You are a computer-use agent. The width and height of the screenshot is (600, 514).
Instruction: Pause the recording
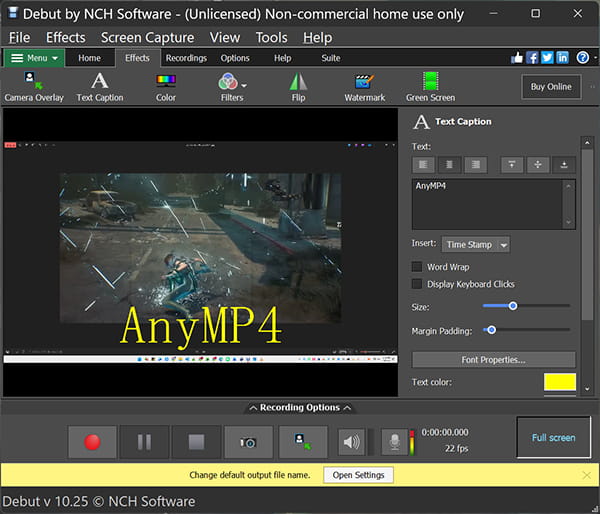(x=144, y=442)
